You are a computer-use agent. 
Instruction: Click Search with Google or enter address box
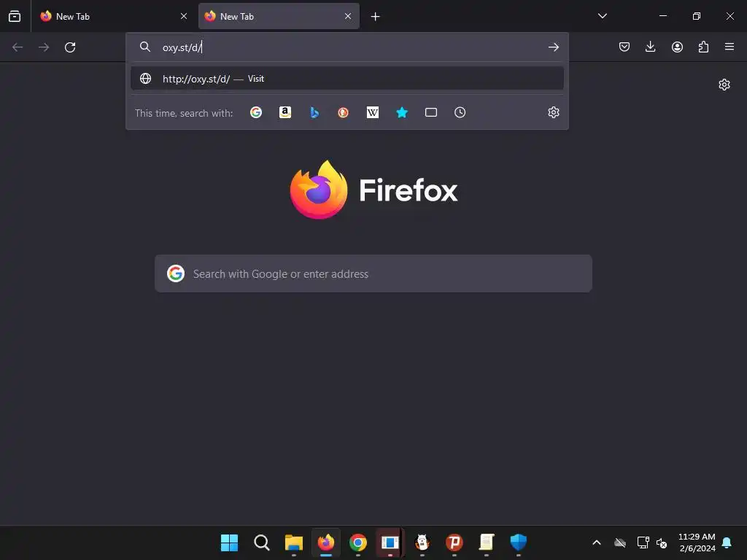click(373, 274)
